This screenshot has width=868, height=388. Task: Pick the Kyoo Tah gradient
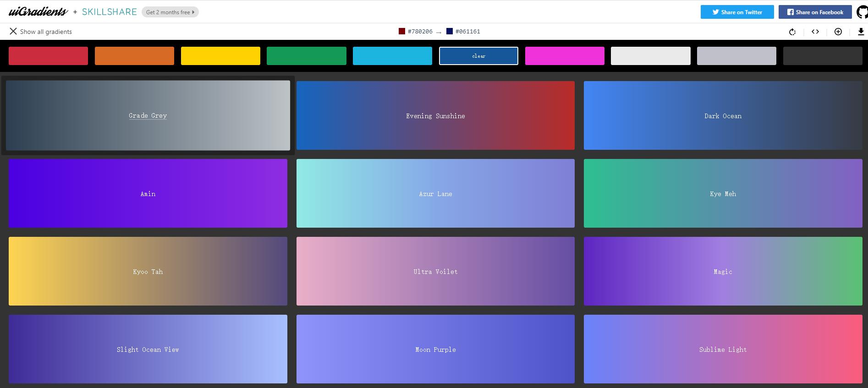click(x=148, y=271)
